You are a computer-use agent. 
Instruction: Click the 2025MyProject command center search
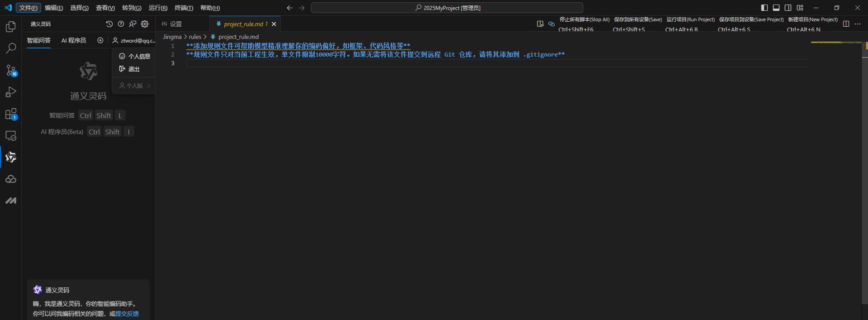coord(447,8)
